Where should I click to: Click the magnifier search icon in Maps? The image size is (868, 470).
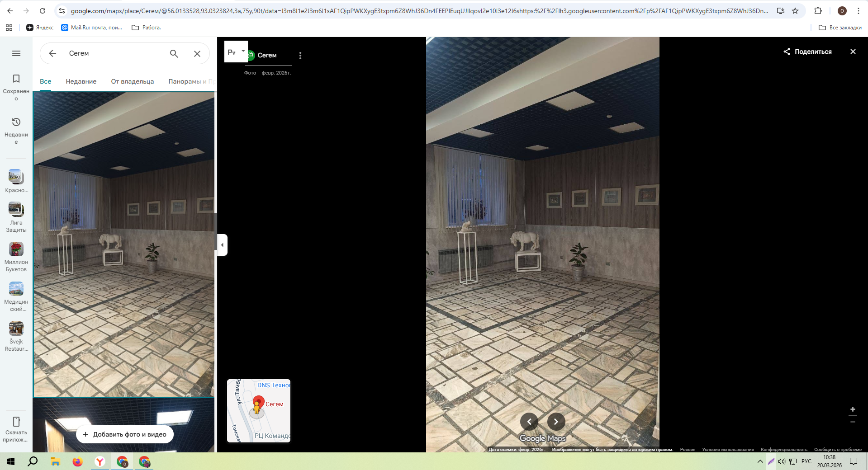[x=174, y=53]
